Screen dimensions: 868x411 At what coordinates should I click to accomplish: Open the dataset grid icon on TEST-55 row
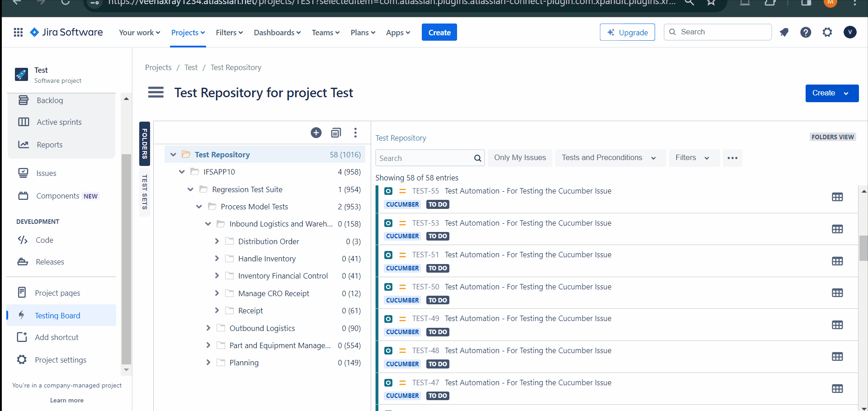[x=838, y=197]
